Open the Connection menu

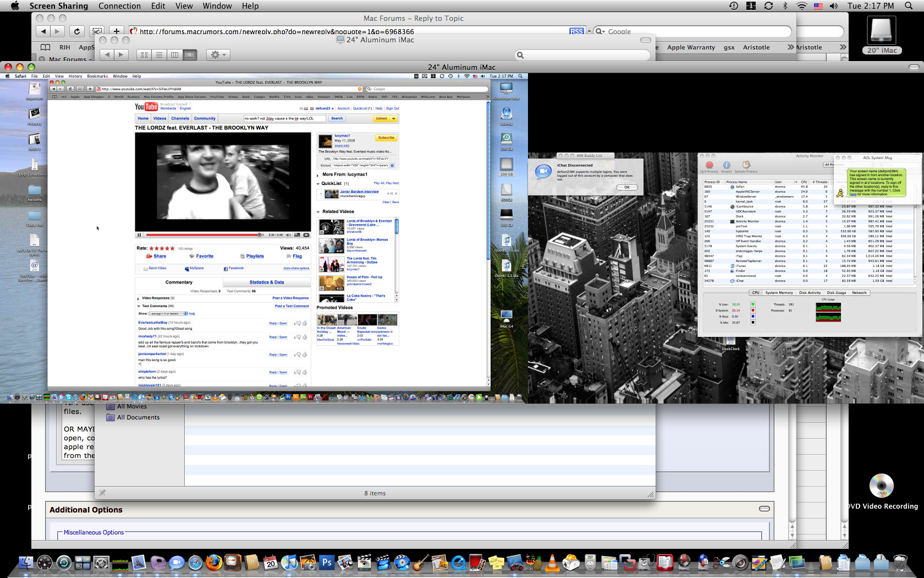(119, 6)
